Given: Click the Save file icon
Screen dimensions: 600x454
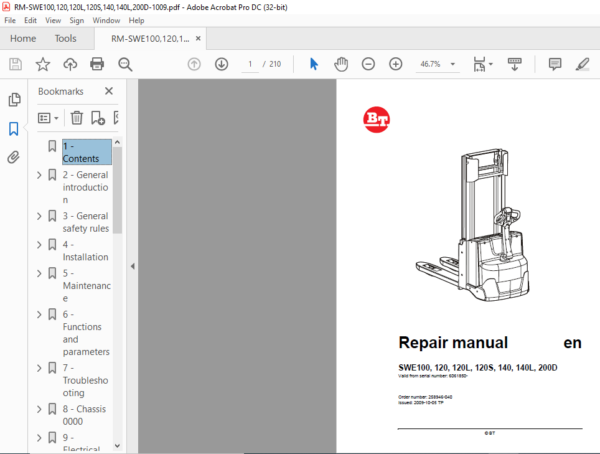Looking at the screenshot, I should [15, 64].
